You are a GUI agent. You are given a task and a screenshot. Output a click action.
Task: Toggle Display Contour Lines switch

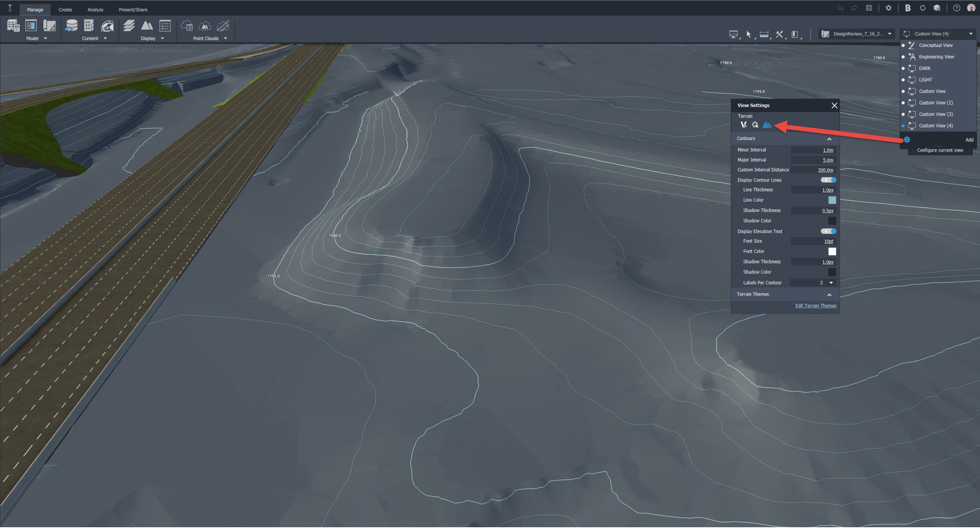[828, 180]
